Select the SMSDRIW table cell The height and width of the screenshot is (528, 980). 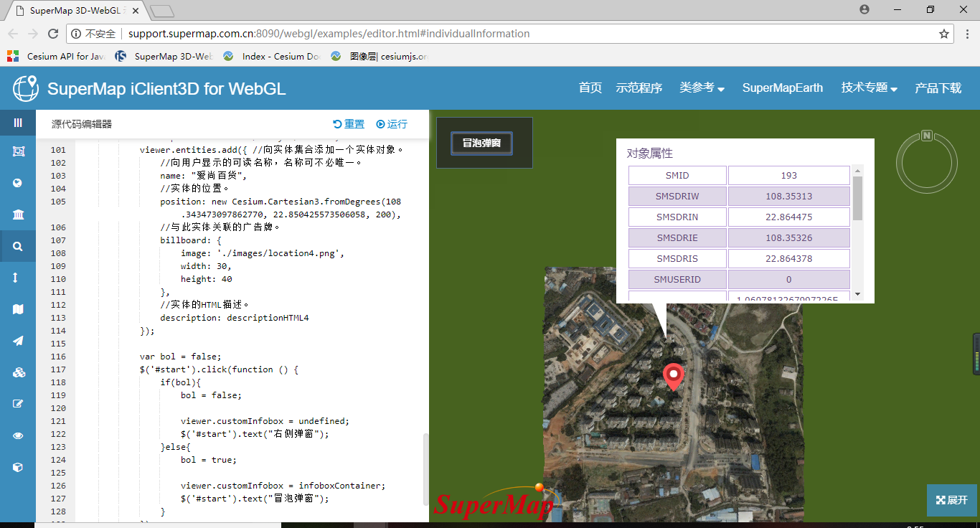pyautogui.click(x=677, y=197)
